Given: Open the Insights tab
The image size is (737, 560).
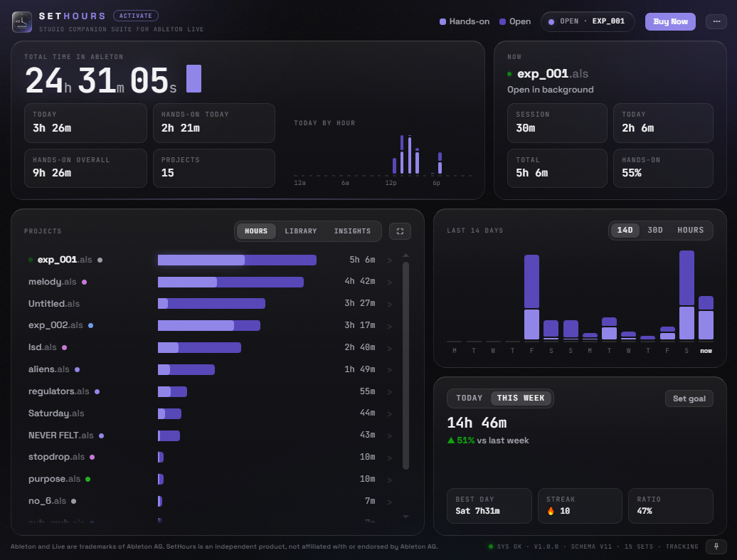Looking at the screenshot, I should click(353, 231).
